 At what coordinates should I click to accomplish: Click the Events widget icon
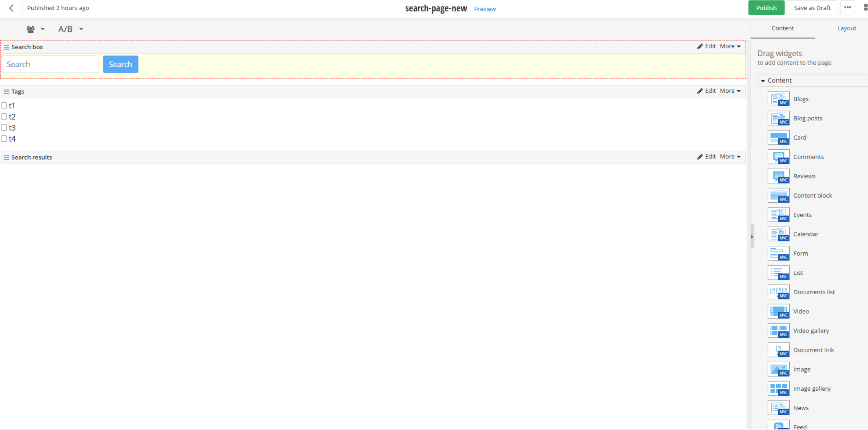tap(778, 215)
